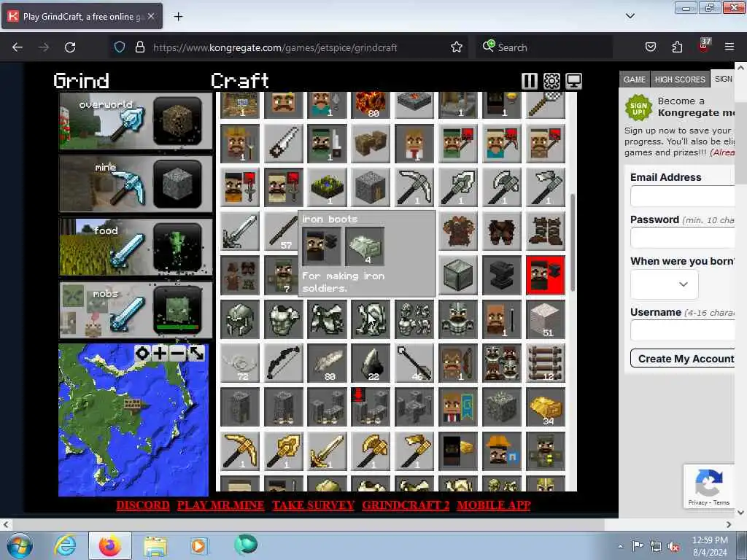This screenshot has width=747, height=560.
Task: Craft the golden pickaxe
Action: click(240, 451)
